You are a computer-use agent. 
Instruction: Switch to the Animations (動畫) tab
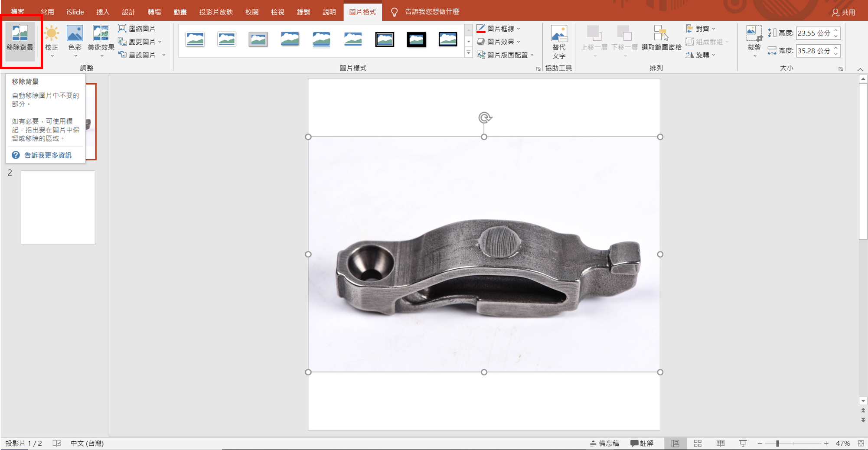click(x=180, y=12)
